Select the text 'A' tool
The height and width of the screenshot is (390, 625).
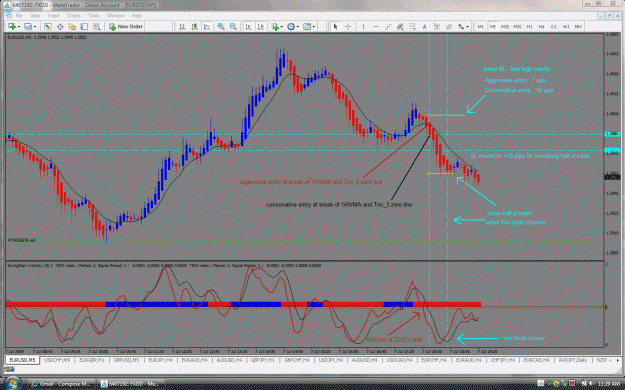(425, 27)
